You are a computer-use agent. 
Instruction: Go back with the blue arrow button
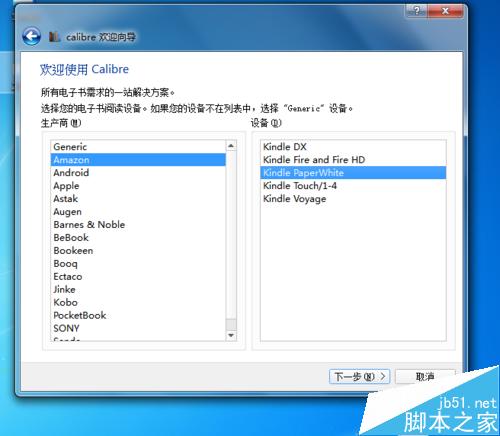pos(31,36)
